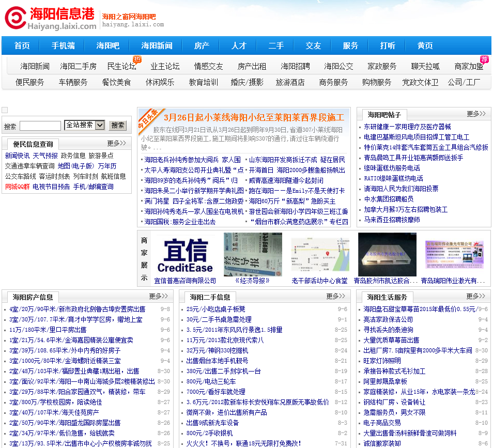
Task: Open listing 亮洁家政保洁公司
Action: pyautogui.click(x=388, y=319)
